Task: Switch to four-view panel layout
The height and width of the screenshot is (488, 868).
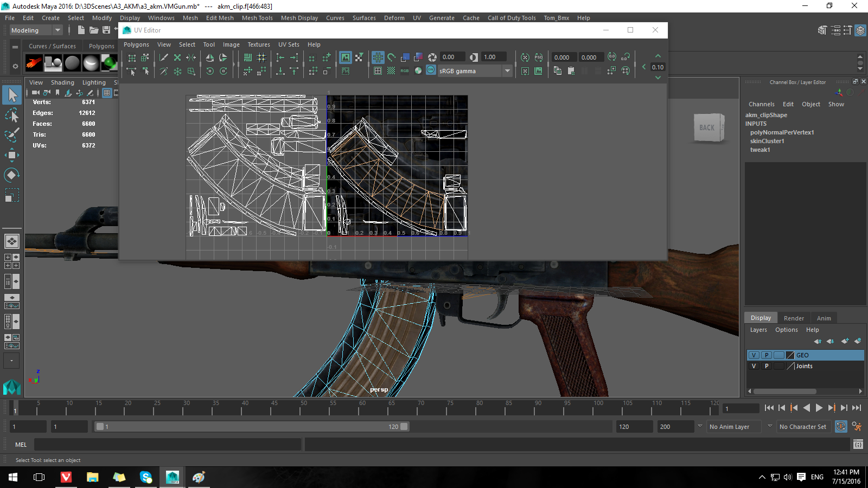Action: pos(12,261)
